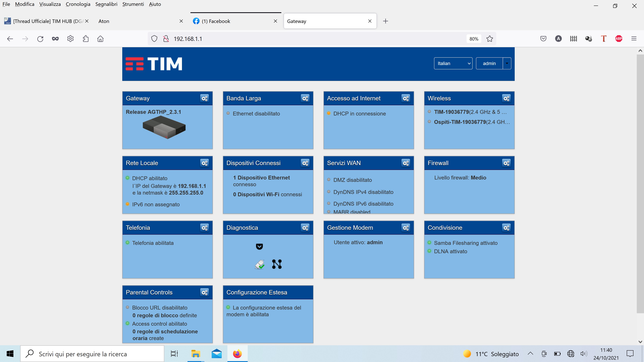Open Wireless card settings gear icon
Image resolution: width=644 pixels, height=362 pixels.
point(506,98)
